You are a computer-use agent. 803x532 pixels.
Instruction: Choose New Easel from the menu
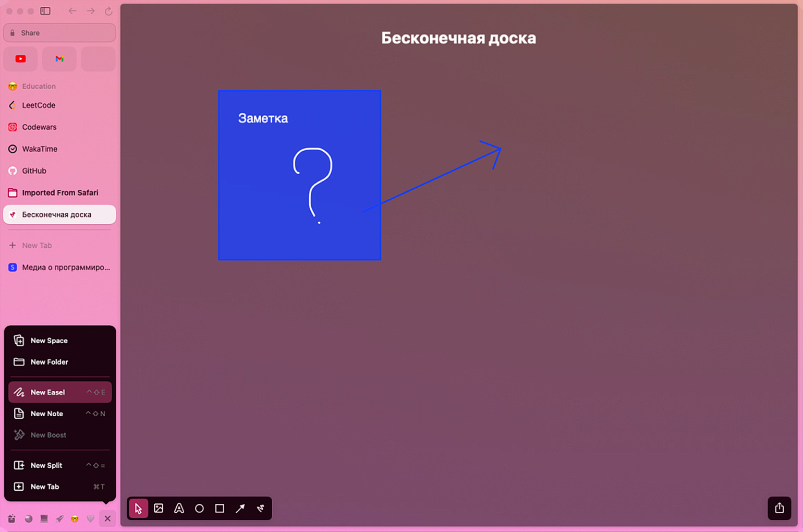(60, 392)
